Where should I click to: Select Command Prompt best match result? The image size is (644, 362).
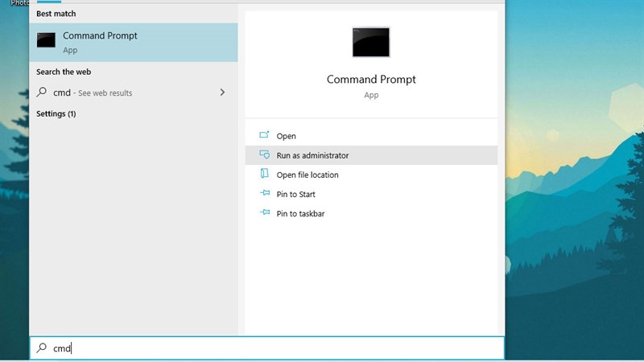pyautogui.click(x=134, y=43)
